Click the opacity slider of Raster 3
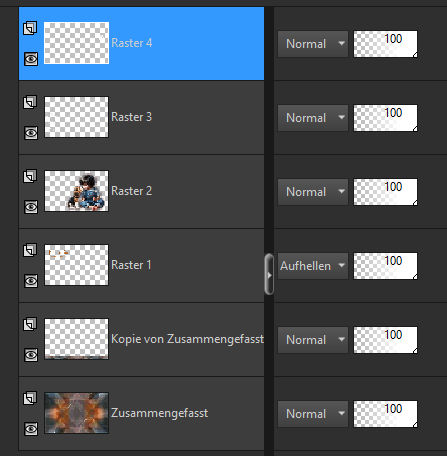Viewport: 447px width, 456px height. (385, 118)
